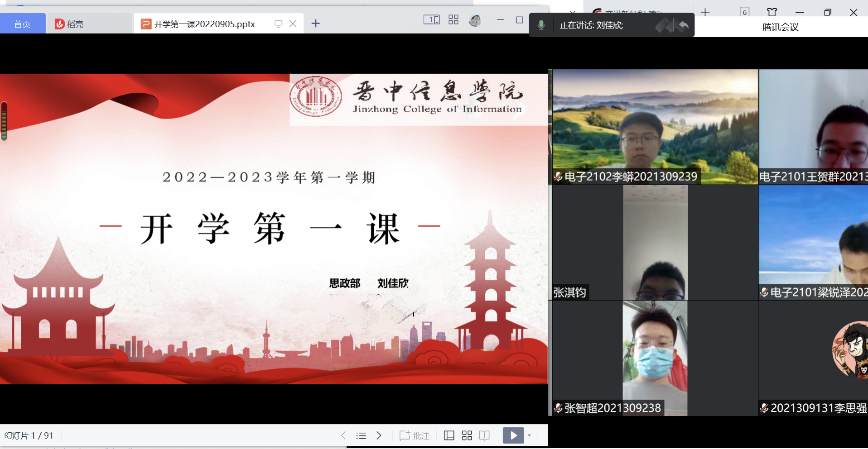Click muted mic icon next to 李思强 name

[x=765, y=408]
